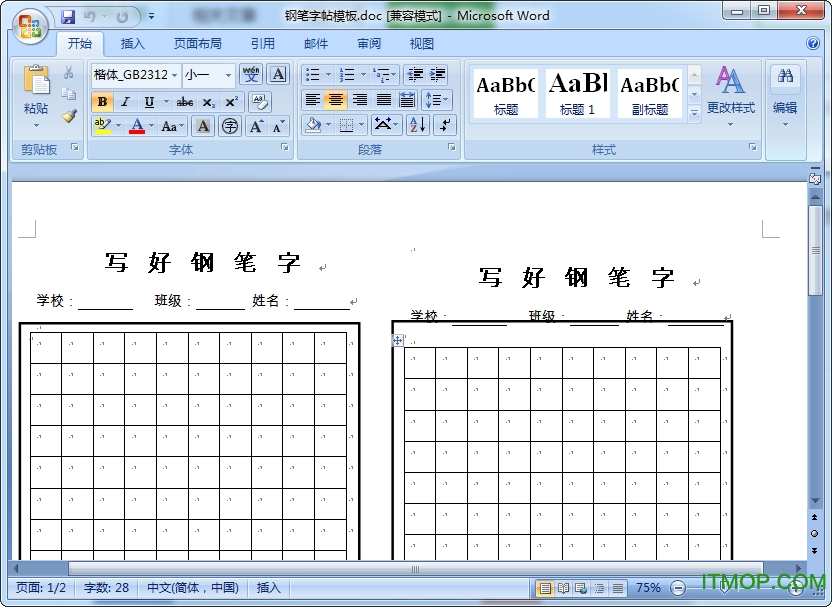Open the 审阅 ribbon tab
Viewport: 832px width, 607px height.
[368, 43]
